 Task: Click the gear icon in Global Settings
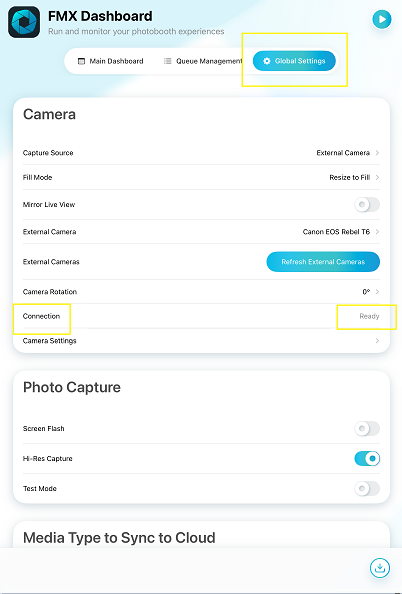pos(267,61)
